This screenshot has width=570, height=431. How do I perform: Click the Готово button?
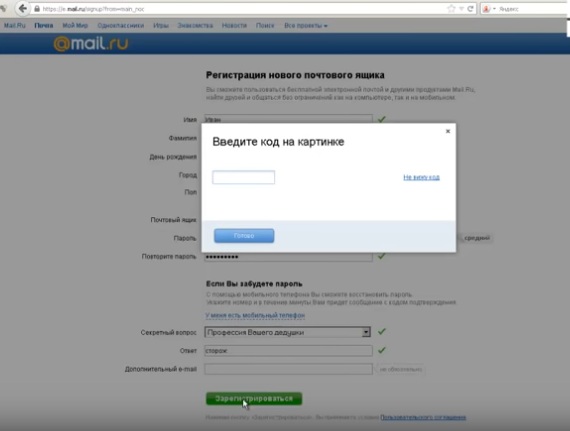244,235
